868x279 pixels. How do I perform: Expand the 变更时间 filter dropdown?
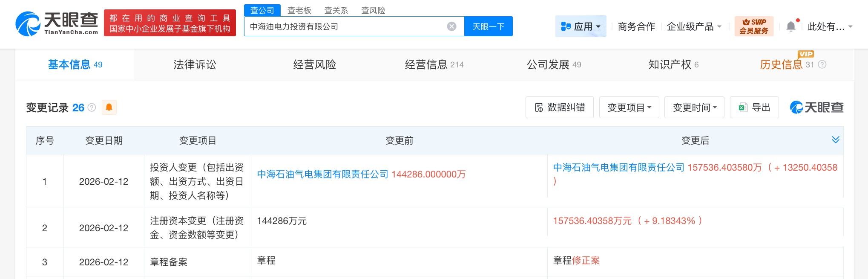click(694, 108)
